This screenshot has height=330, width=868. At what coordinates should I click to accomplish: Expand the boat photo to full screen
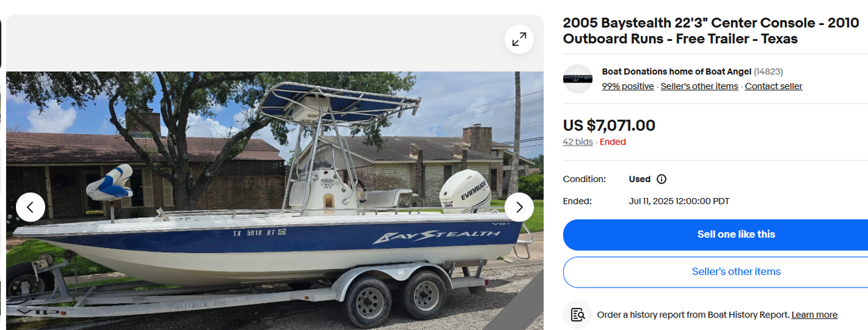(x=519, y=40)
